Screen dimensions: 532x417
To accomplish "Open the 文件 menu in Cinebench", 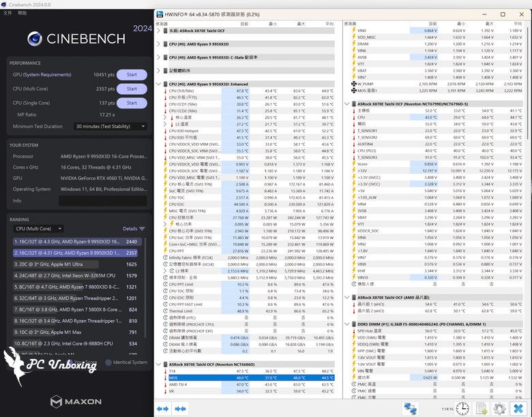I will click(8, 13).
